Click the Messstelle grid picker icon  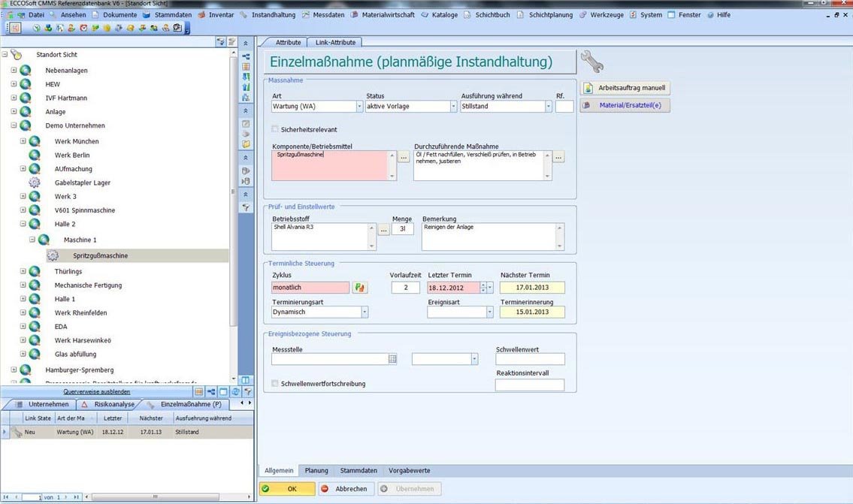(x=392, y=360)
